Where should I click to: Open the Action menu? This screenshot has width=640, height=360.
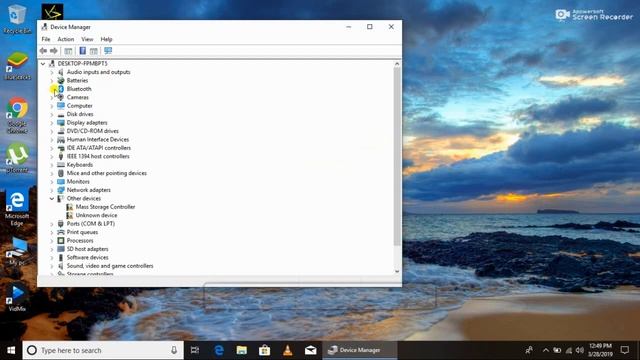pyautogui.click(x=66, y=39)
